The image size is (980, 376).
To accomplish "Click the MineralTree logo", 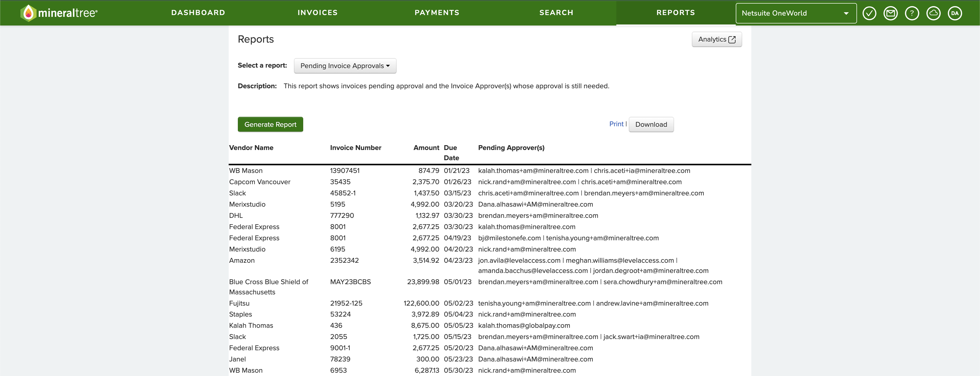I will click(x=59, y=13).
